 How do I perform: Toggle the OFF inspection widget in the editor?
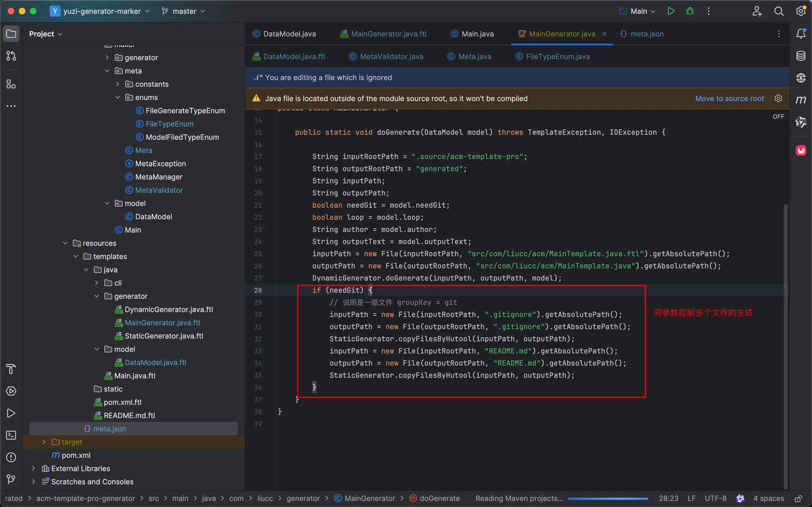click(778, 117)
